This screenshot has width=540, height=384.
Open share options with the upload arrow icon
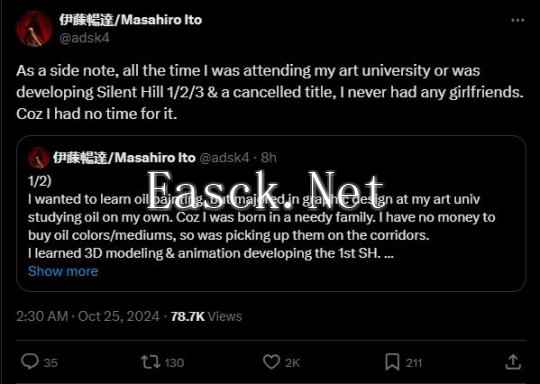tap(513, 362)
